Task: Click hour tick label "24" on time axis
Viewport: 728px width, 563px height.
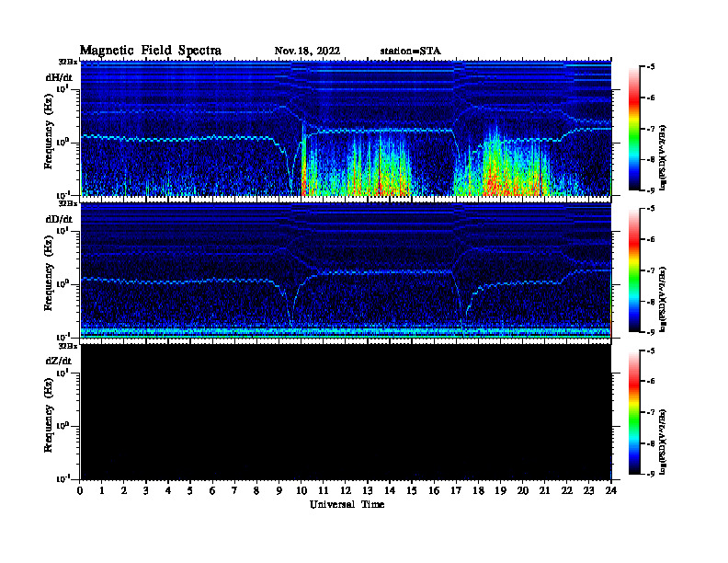Action: 611,491
